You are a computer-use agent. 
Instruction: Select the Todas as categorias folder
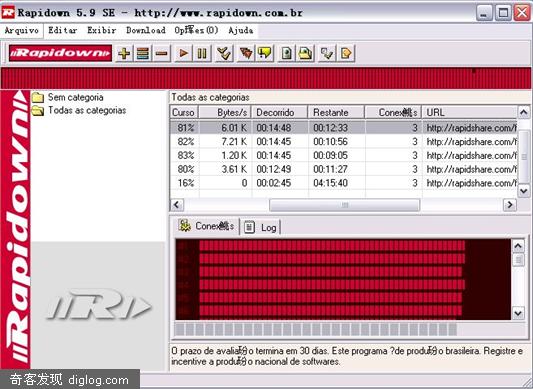79,111
